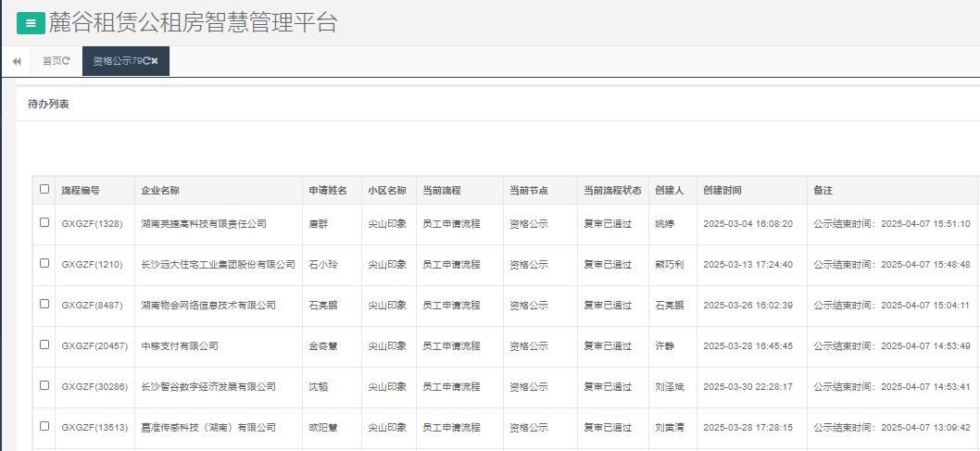980x451 pixels.
Task: Enable the checkbox for GXGZF(20457)
Action: pos(44,345)
